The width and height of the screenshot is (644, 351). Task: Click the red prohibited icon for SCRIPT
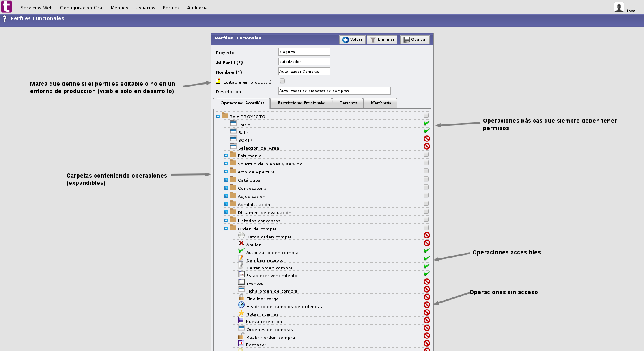click(x=426, y=139)
